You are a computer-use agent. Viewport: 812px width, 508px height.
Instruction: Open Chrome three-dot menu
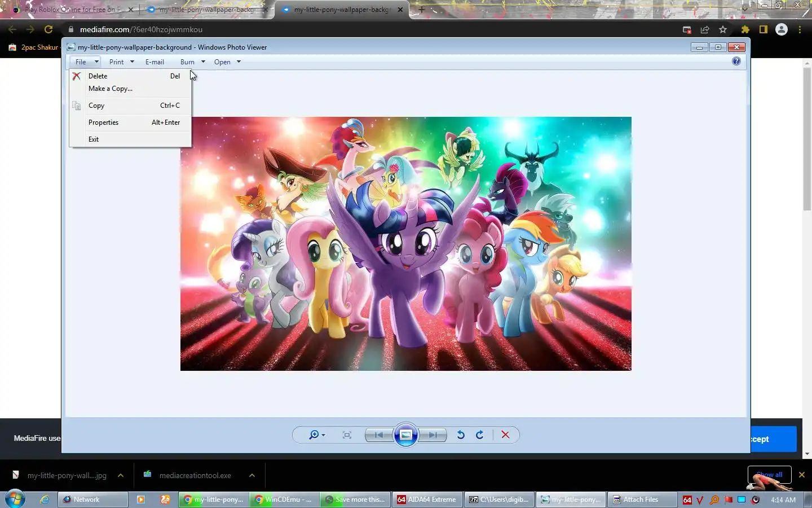coord(800,29)
